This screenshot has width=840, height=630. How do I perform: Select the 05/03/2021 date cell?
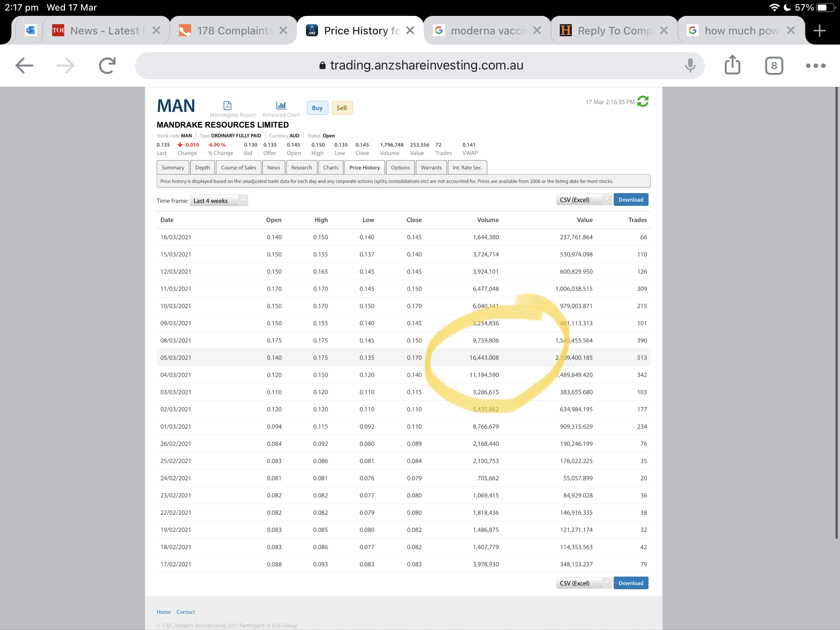pos(176,357)
